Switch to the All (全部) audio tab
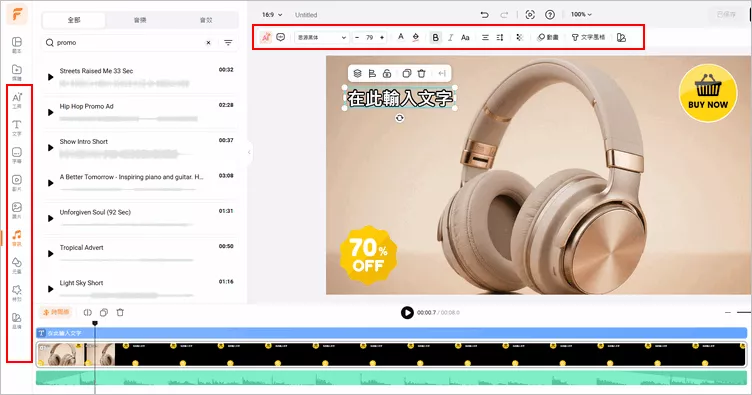752x395 pixels. (x=74, y=20)
